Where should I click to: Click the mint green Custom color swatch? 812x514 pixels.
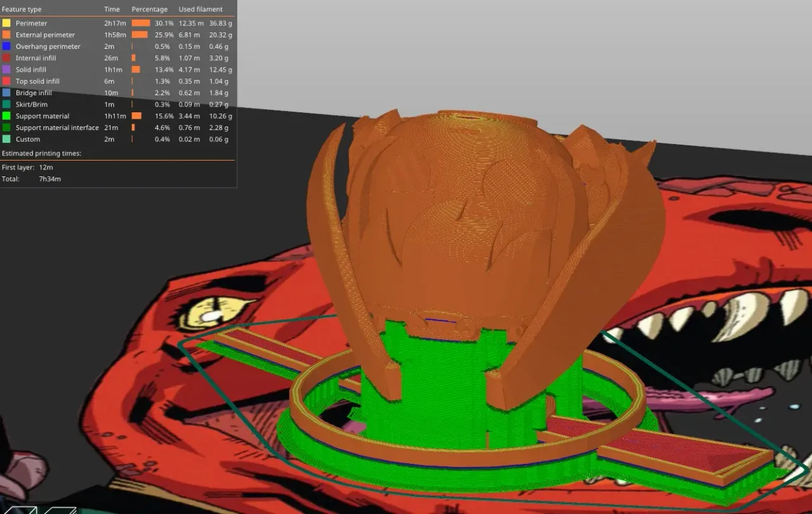pyautogui.click(x=6, y=139)
